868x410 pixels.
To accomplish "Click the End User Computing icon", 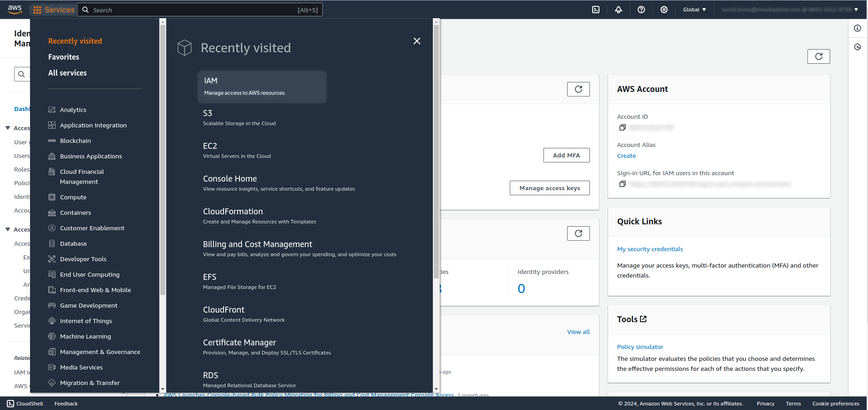I will (52, 274).
